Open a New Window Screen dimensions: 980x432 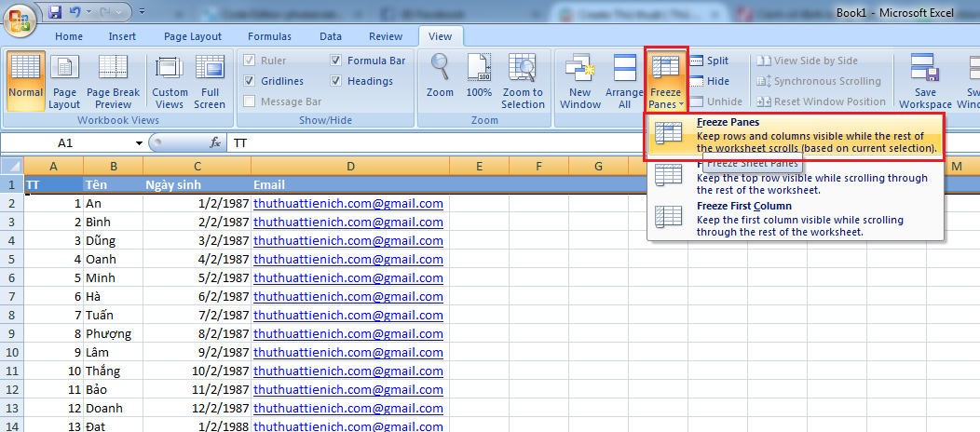[x=580, y=80]
